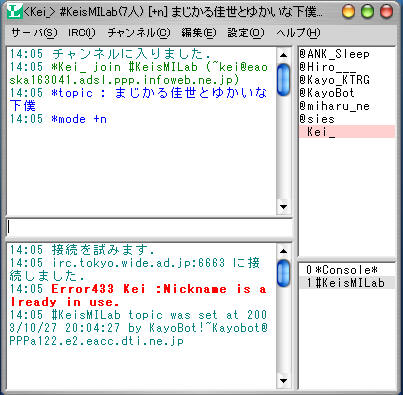Open the IRC(I) menu
This screenshot has width=403, height=395.
tap(82, 33)
